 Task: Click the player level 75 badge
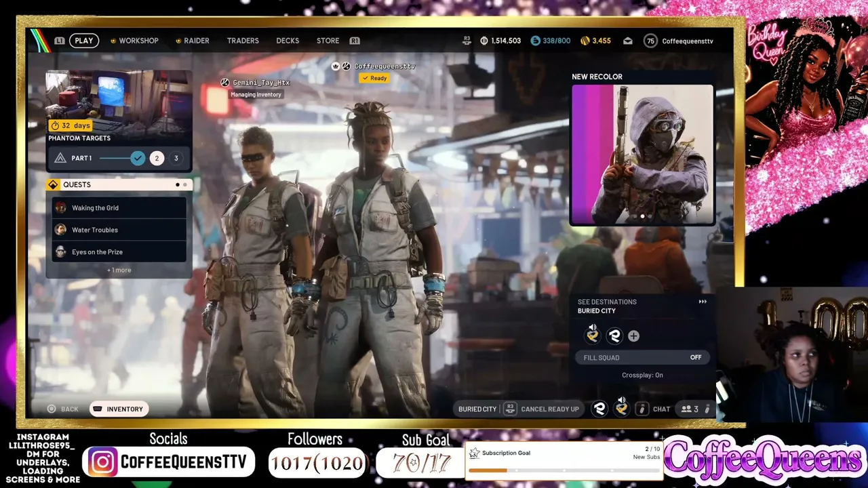[x=650, y=41]
